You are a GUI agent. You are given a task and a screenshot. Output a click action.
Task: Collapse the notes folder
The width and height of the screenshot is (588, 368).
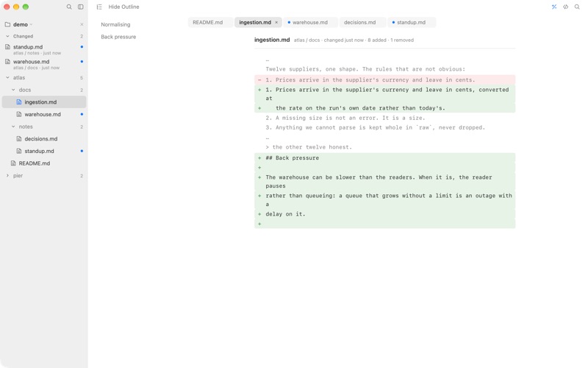pos(13,127)
